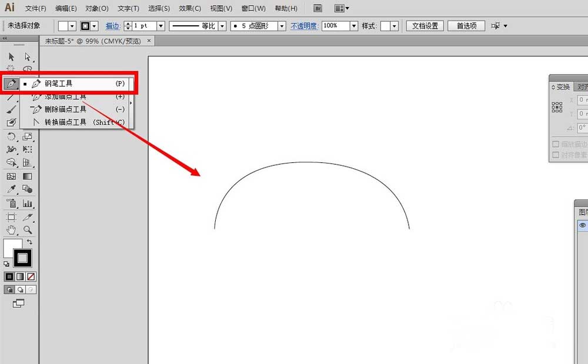Select the Direct Selection tool
Viewport: 588px width, 364px height.
[x=27, y=57]
